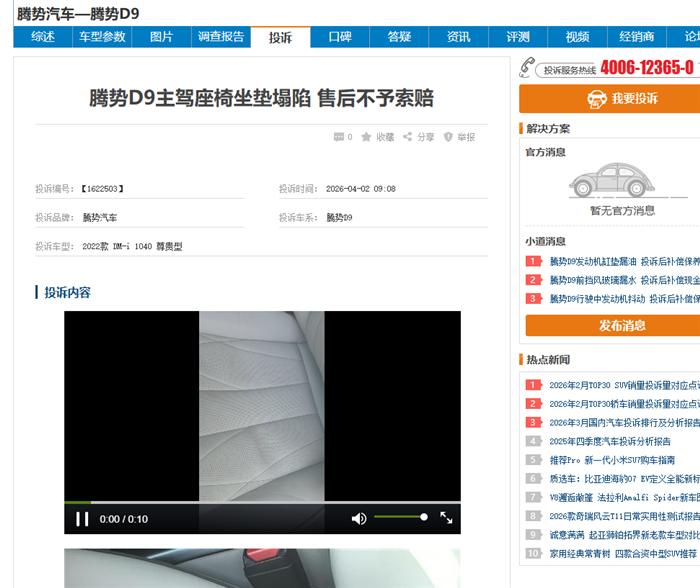
Task: Click brand value 腾势汽车
Action: point(100,217)
